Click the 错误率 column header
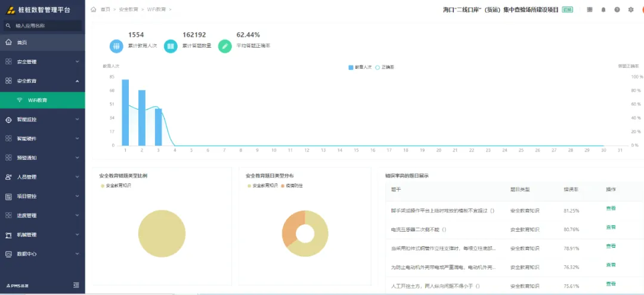This screenshot has height=295, width=644. coord(569,190)
